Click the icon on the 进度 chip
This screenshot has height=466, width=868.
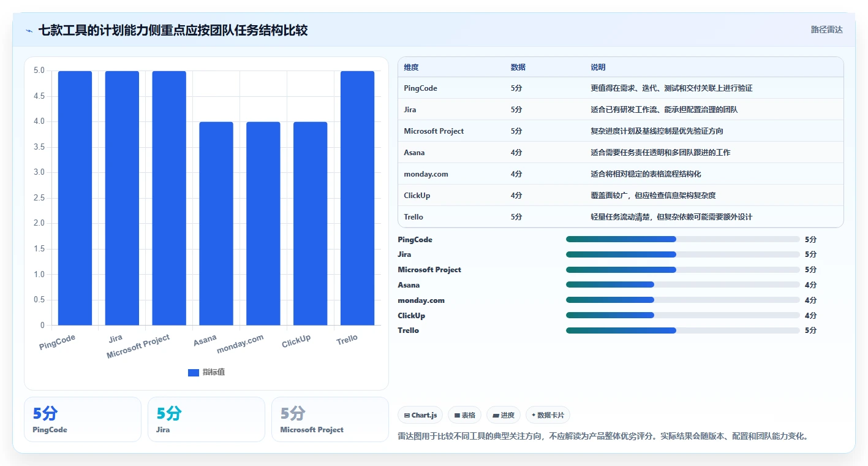(x=496, y=416)
